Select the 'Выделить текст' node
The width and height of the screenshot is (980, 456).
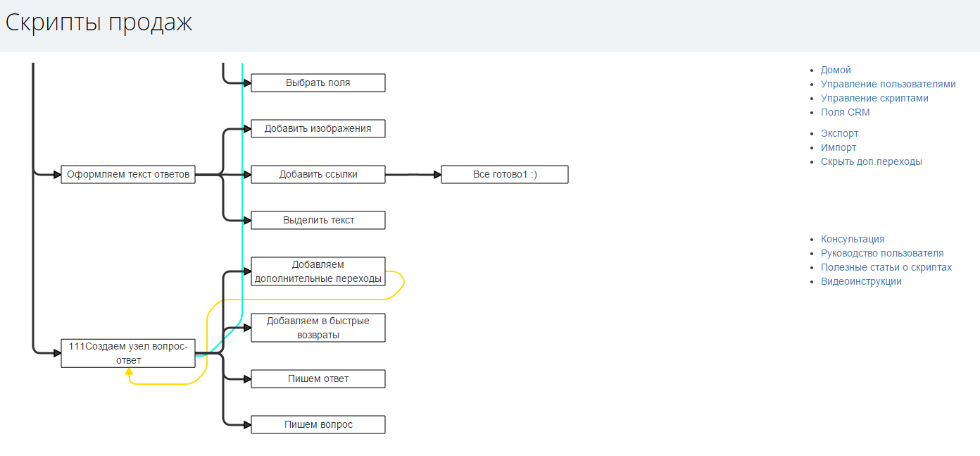point(318,220)
